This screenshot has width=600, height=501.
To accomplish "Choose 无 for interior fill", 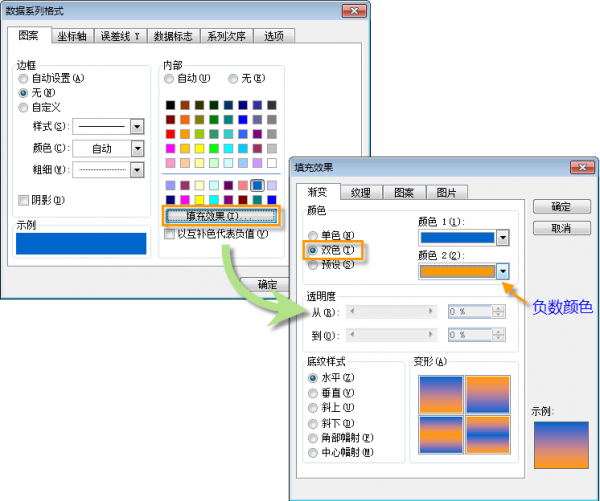I will tap(233, 79).
